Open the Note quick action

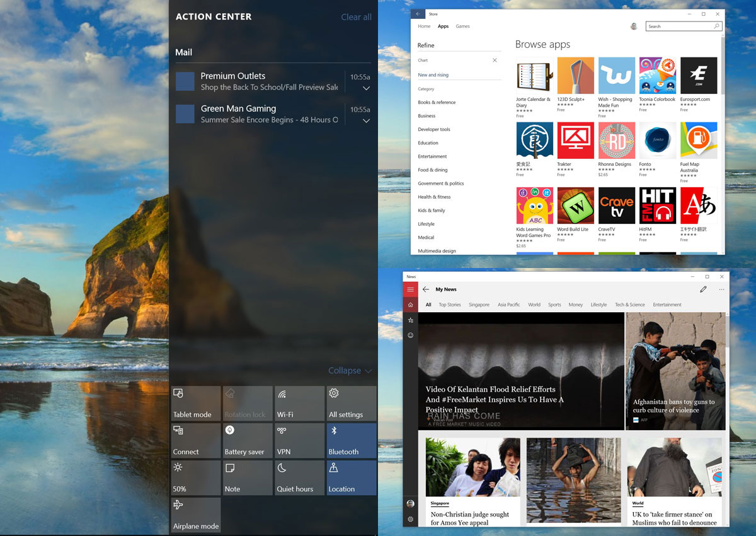click(248, 478)
